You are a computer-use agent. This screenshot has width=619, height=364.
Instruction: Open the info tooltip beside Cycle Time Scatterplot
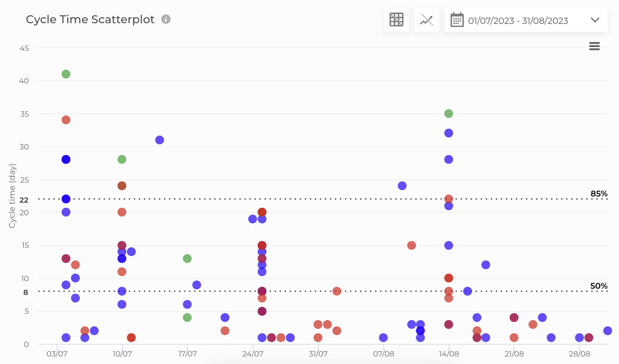coord(166,19)
